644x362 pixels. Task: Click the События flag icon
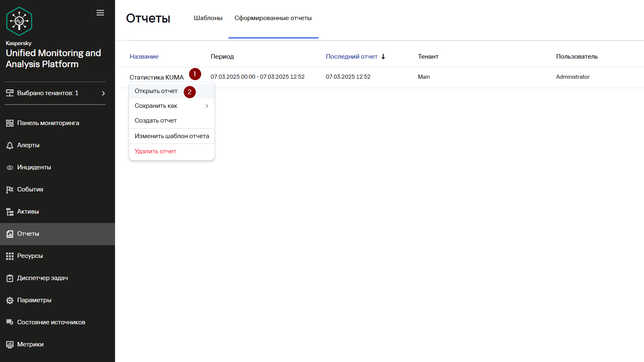[10, 189]
